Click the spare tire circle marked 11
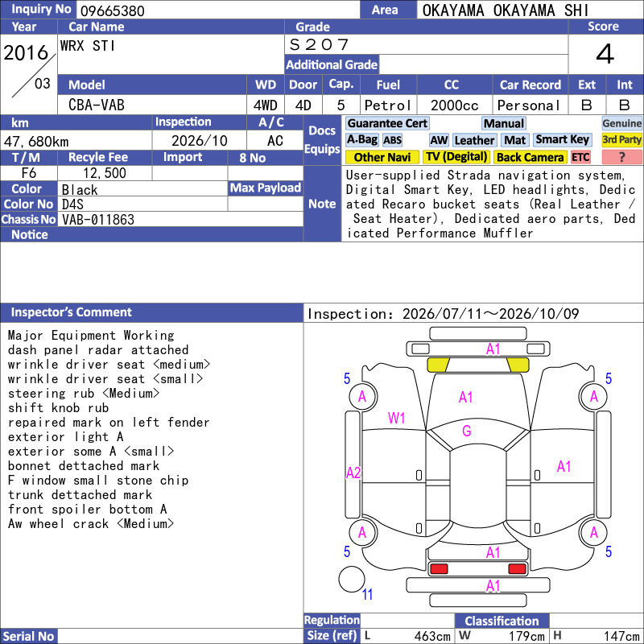The image size is (644, 644). (x=352, y=580)
